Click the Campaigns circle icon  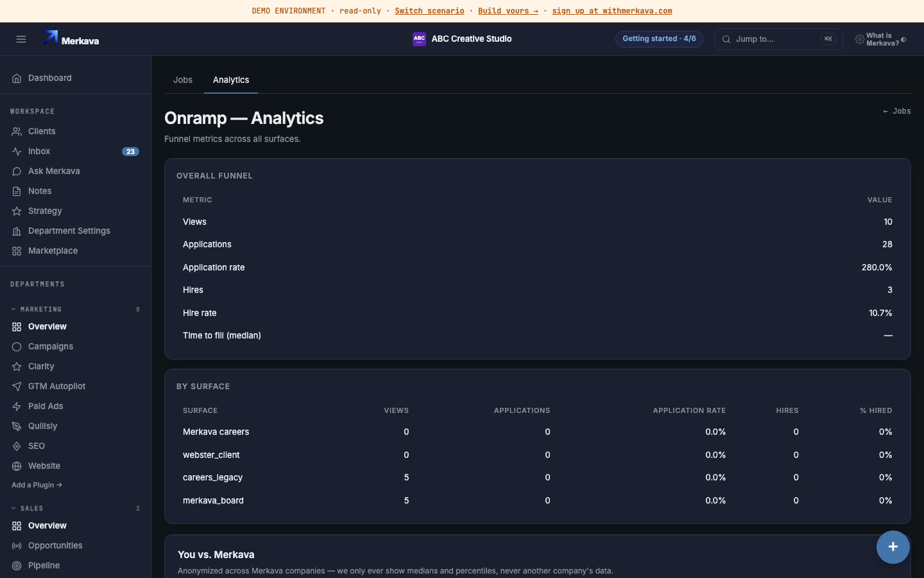[17, 347]
